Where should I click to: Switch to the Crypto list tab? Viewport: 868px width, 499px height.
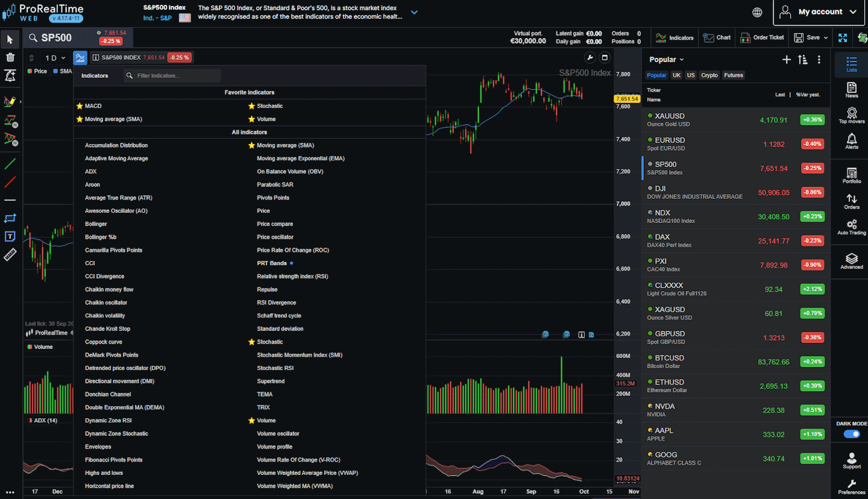tap(709, 75)
